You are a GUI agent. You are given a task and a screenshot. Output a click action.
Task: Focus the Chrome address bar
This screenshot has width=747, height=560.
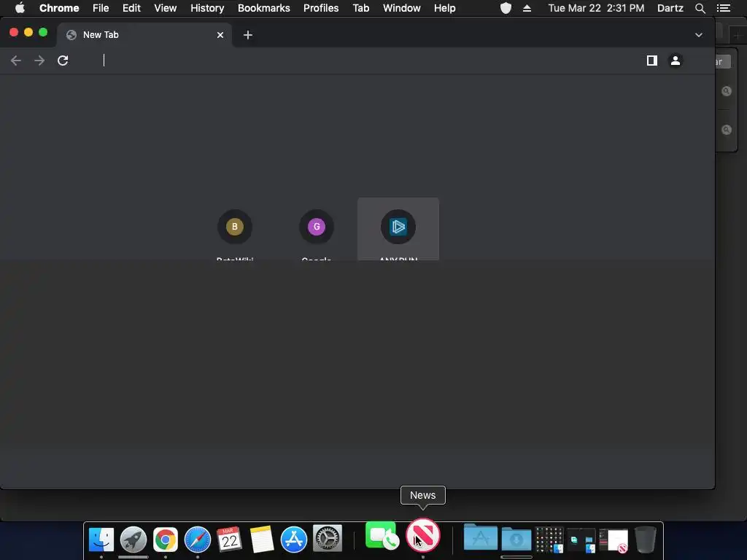click(362, 61)
